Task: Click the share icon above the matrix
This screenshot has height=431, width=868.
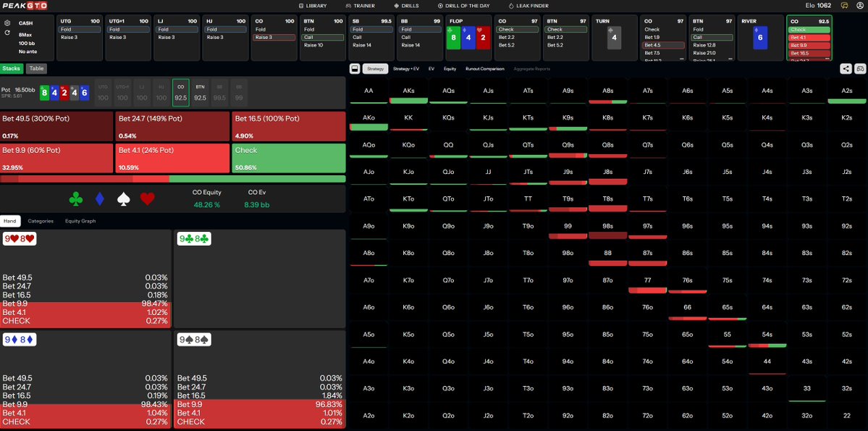Action: coord(846,69)
